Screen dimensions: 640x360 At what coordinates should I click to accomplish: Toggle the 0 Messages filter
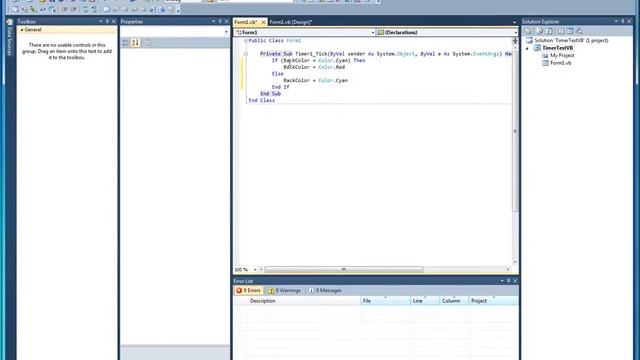tap(325, 291)
